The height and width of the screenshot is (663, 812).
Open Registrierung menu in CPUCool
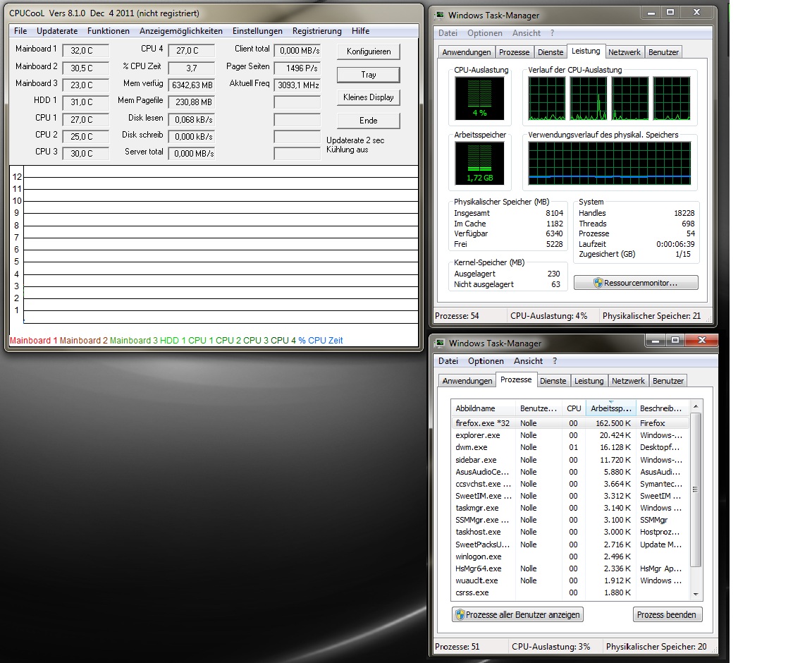[x=317, y=31]
